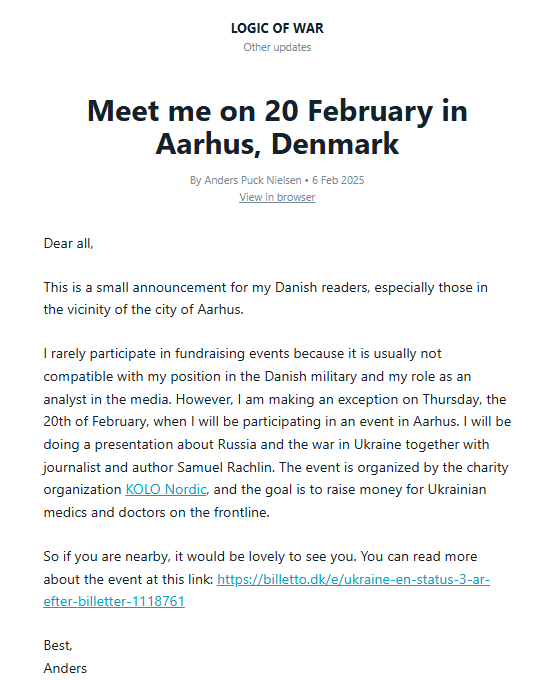The image size is (533, 680).
Task: Click the phrase medics and doctors
Action: tap(105, 512)
